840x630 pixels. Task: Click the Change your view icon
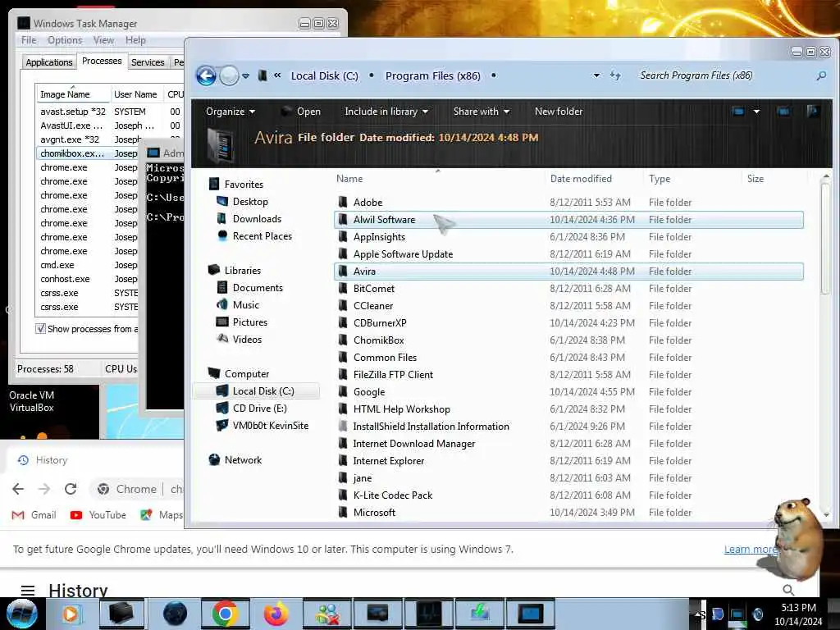click(x=739, y=112)
